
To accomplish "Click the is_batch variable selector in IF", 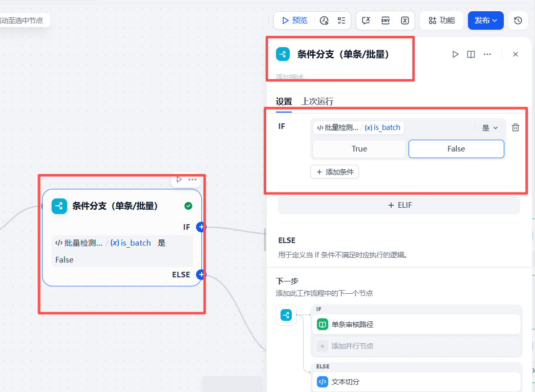I will 358,127.
